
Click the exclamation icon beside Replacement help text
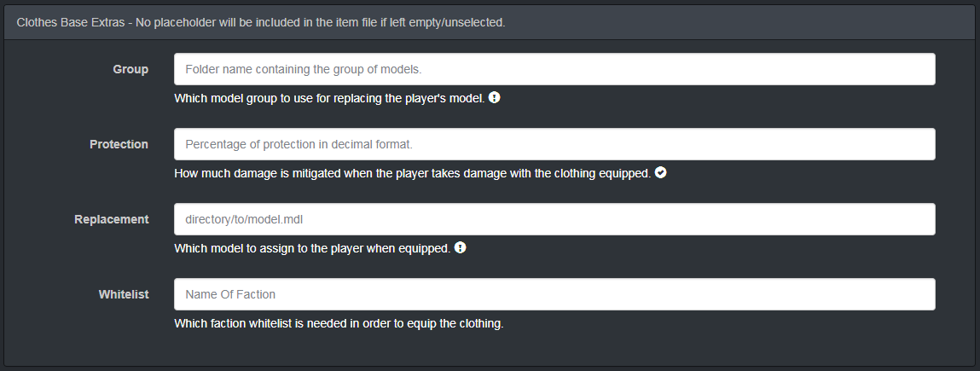tap(461, 248)
